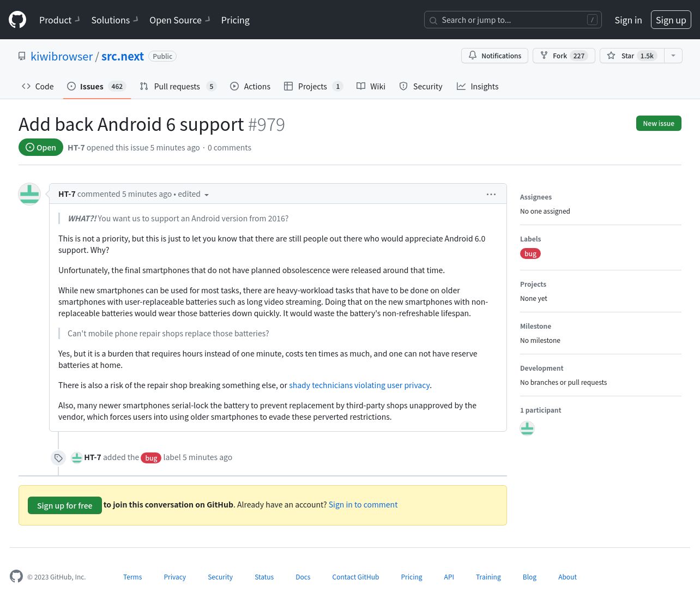Open the comment's three-dots options menu
The image size is (700, 610).
491,194
